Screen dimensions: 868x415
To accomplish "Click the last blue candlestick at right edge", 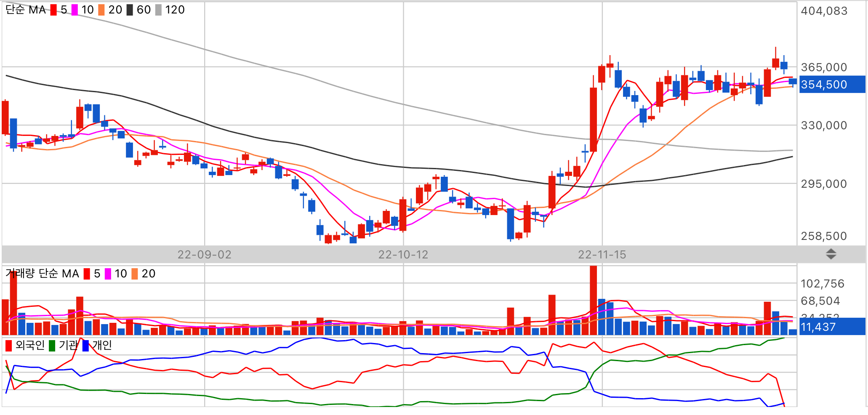I will [x=793, y=82].
